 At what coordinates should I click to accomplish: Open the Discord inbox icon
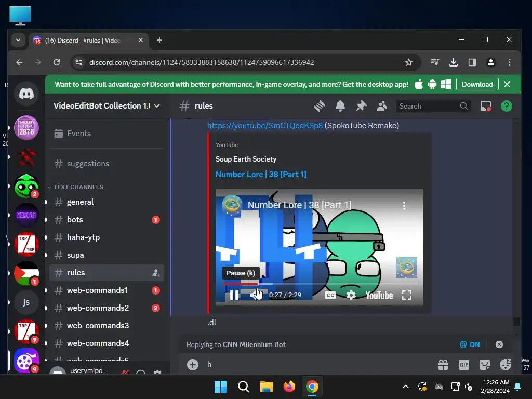click(486, 106)
